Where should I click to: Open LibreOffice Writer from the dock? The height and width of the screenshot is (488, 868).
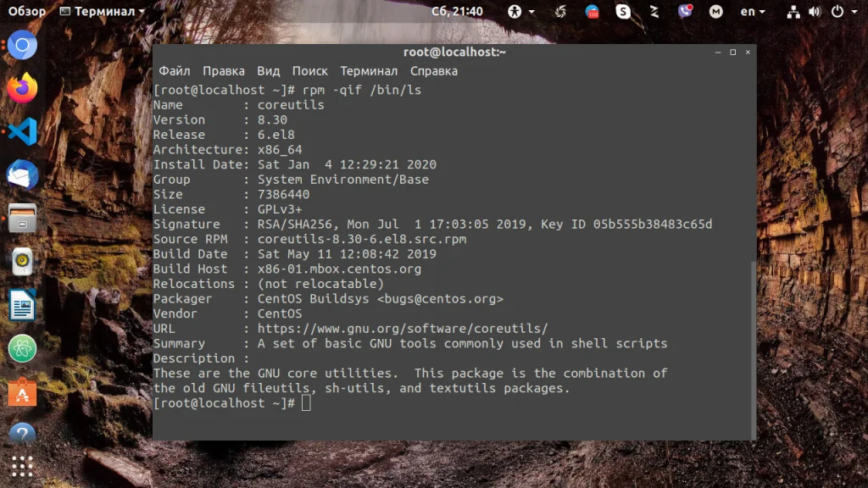[22, 305]
